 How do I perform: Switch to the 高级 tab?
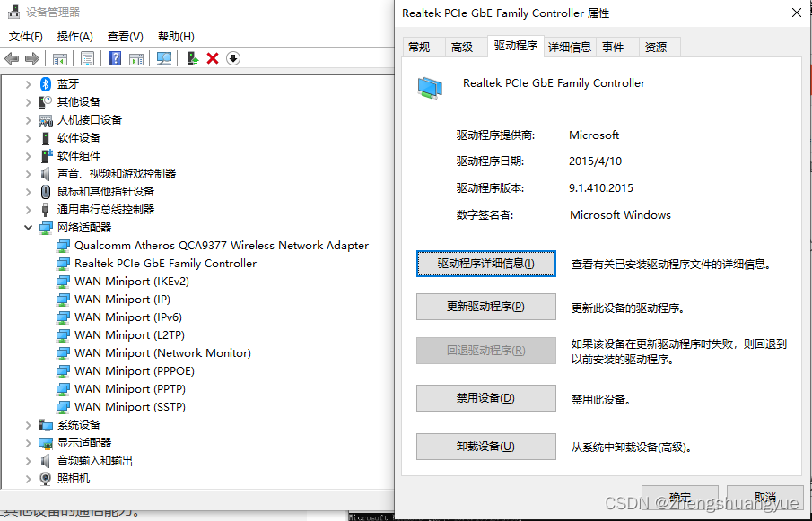click(x=466, y=48)
